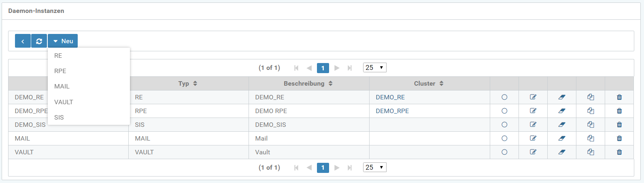Delete the VAULT instance via trash icon

tap(619, 152)
